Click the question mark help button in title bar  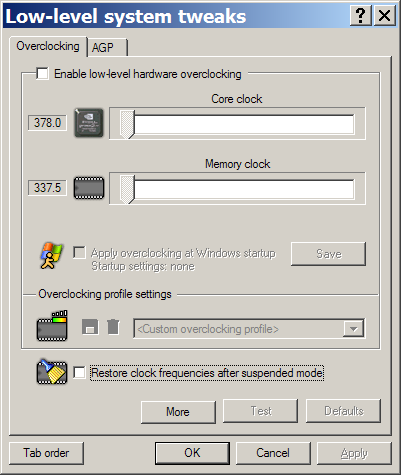coord(360,16)
